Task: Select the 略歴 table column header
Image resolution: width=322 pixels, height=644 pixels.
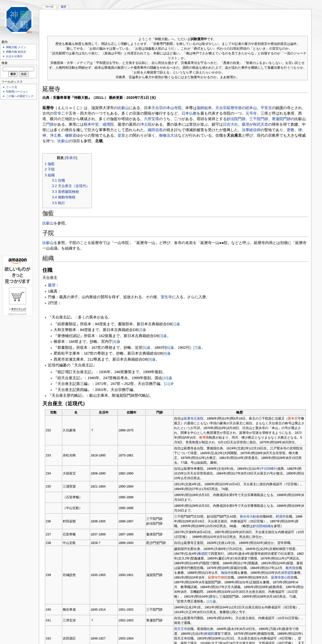Action: pos(239,413)
